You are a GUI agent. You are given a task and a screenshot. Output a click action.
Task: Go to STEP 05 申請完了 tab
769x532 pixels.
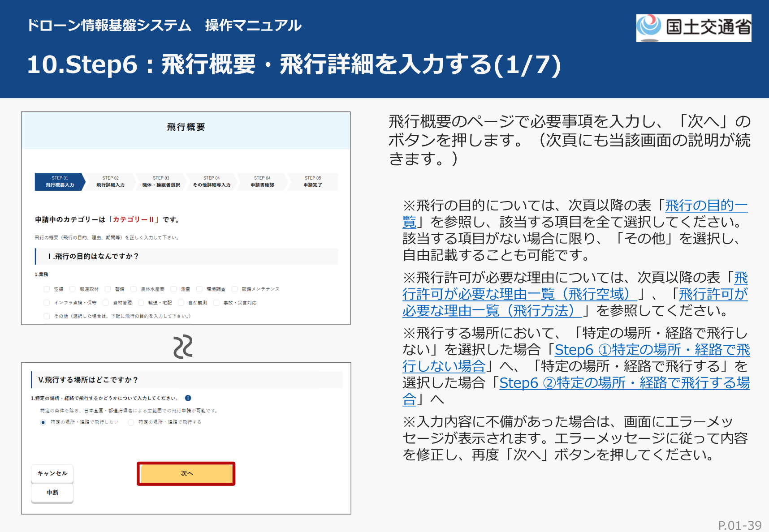313,182
